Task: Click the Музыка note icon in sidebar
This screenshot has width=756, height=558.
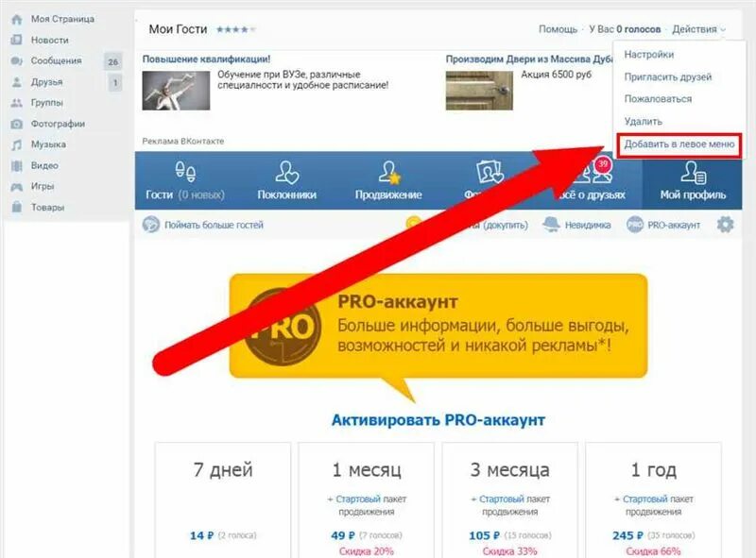Action: [x=17, y=144]
